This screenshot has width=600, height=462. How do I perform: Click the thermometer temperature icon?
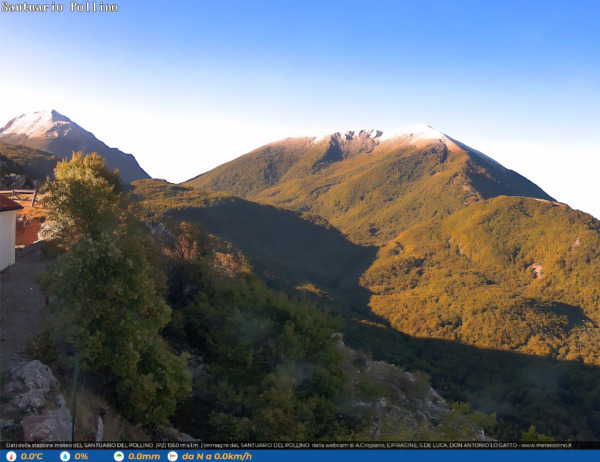[11, 456]
